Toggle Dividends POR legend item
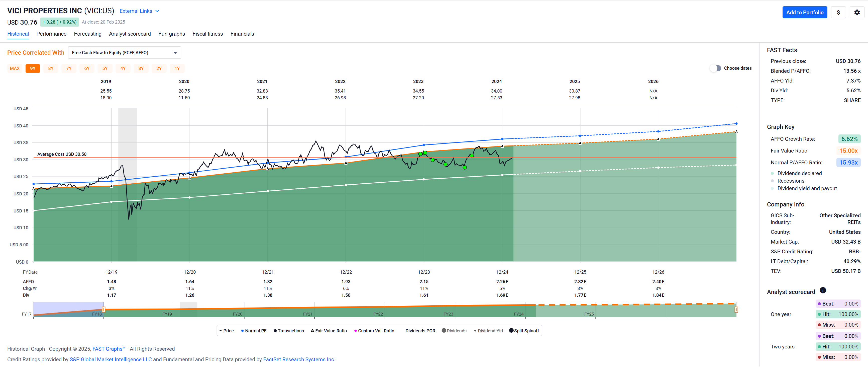This screenshot has width=868, height=371. pyautogui.click(x=420, y=331)
